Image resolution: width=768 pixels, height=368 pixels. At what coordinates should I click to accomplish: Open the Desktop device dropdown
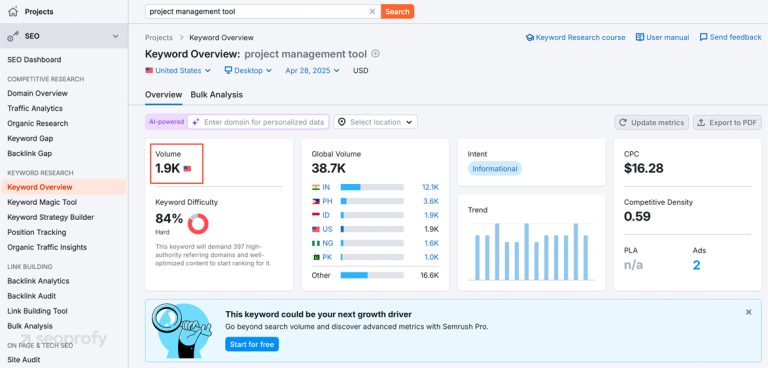coord(248,71)
